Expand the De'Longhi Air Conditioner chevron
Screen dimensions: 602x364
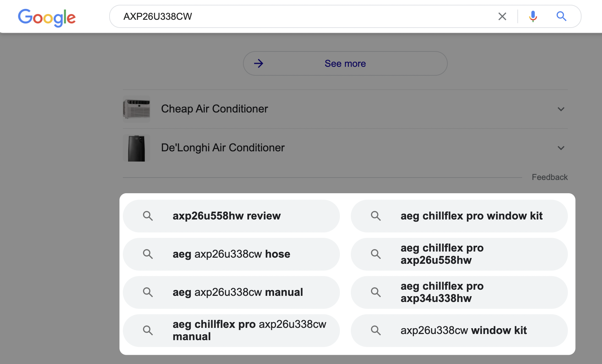[561, 148]
